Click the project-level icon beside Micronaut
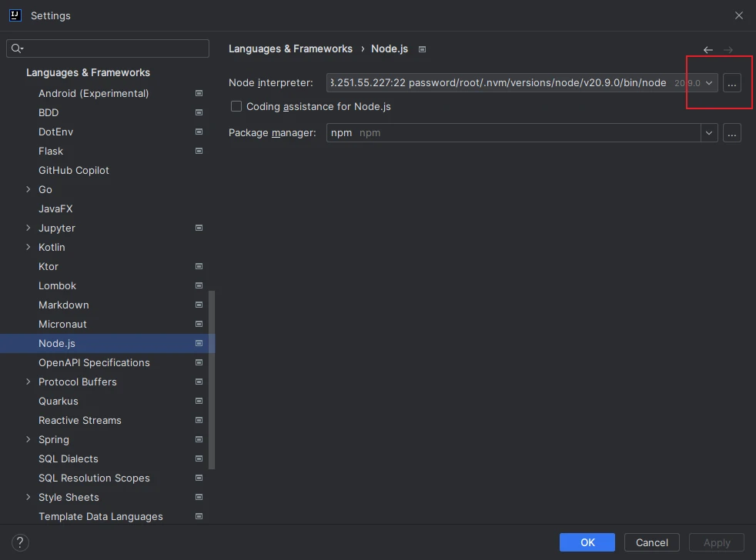The height and width of the screenshot is (560, 756). click(x=199, y=325)
